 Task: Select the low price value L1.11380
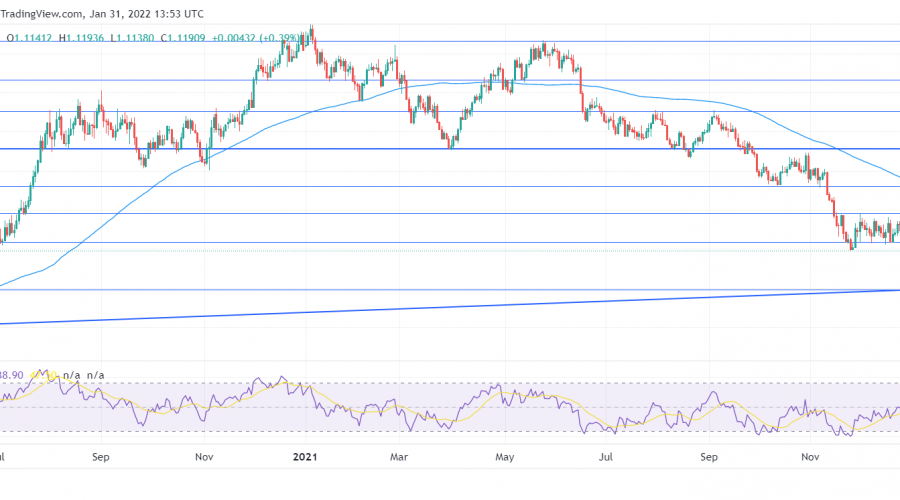(x=133, y=38)
